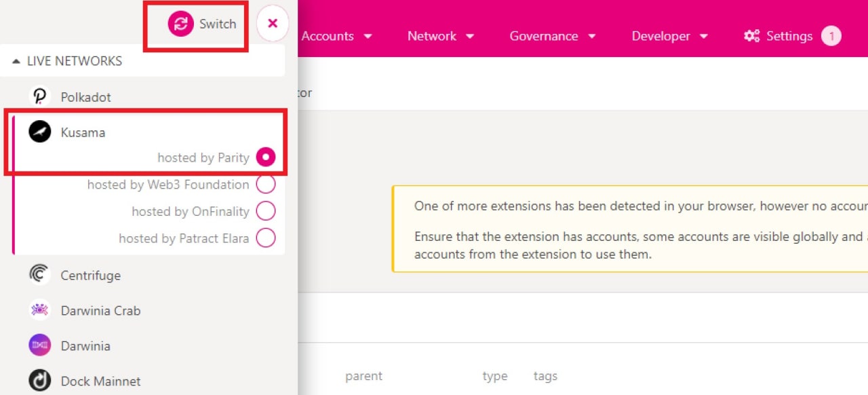Click the Polkadot logo icon
This screenshot has width=868, height=395.
pyautogui.click(x=40, y=96)
